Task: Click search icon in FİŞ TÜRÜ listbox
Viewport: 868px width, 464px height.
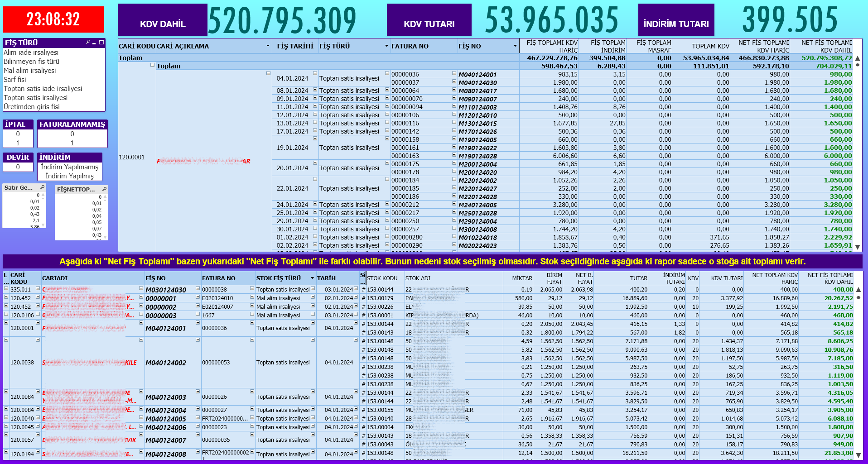Action: (x=88, y=42)
